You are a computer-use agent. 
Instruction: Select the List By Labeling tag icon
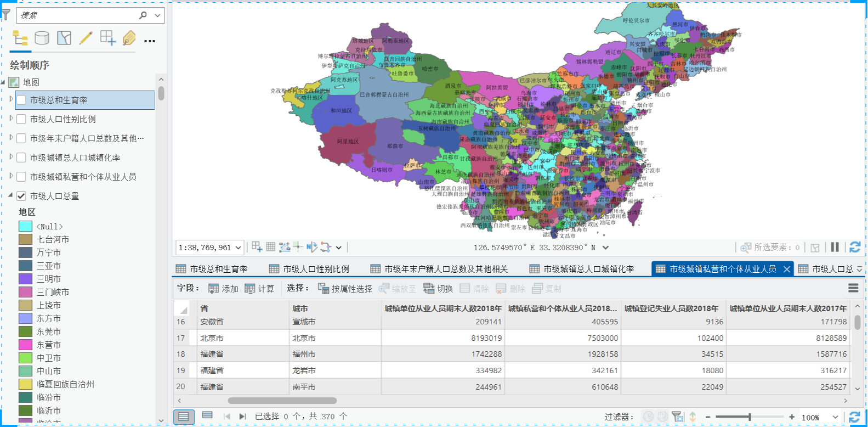click(x=129, y=38)
